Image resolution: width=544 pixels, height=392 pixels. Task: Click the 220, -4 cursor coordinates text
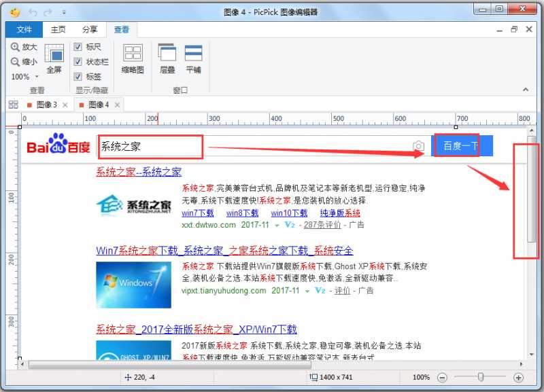144,377
